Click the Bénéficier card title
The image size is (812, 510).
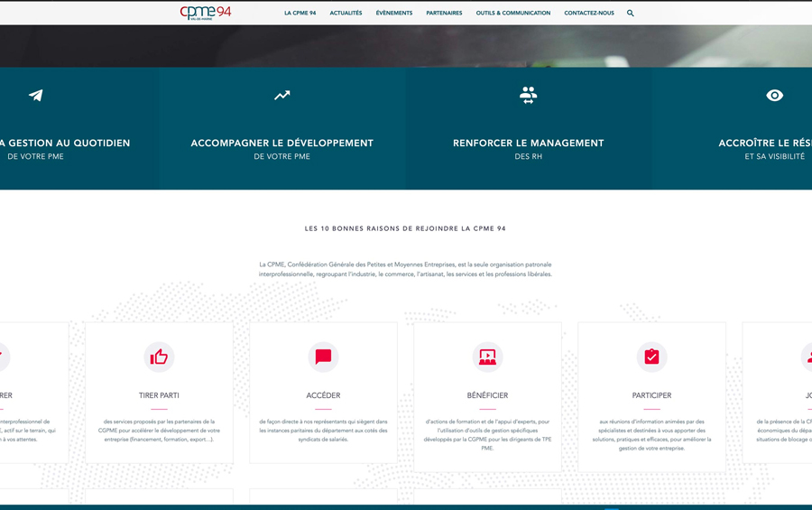click(x=487, y=395)
